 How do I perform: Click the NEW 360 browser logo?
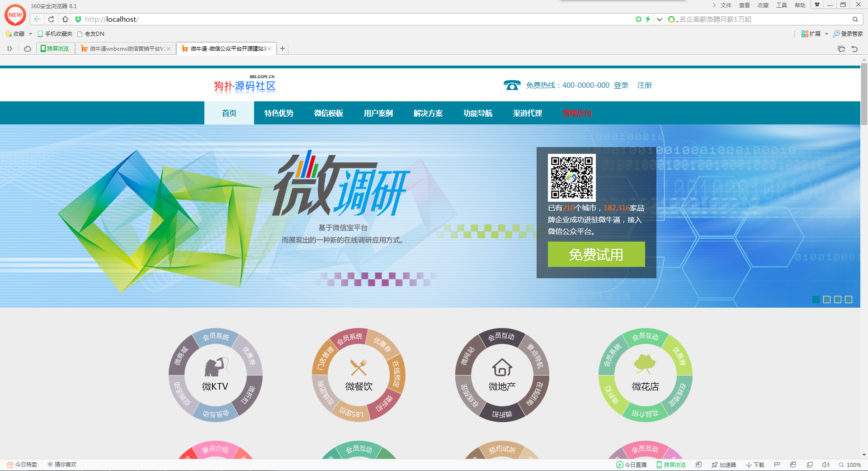15,15
